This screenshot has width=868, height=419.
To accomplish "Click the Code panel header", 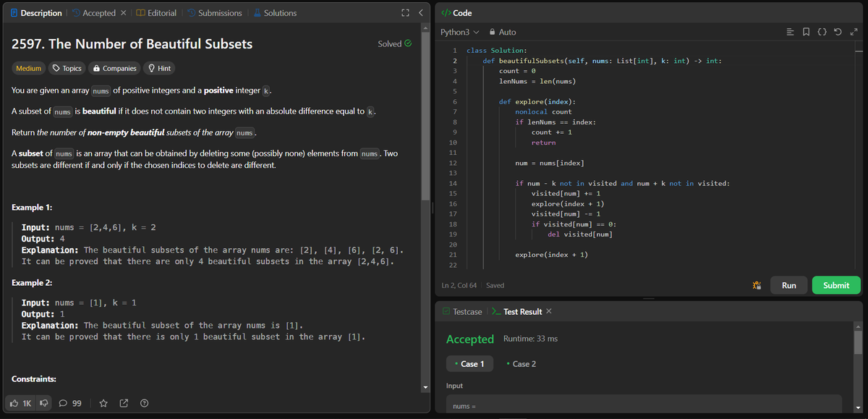I will 456,13.
